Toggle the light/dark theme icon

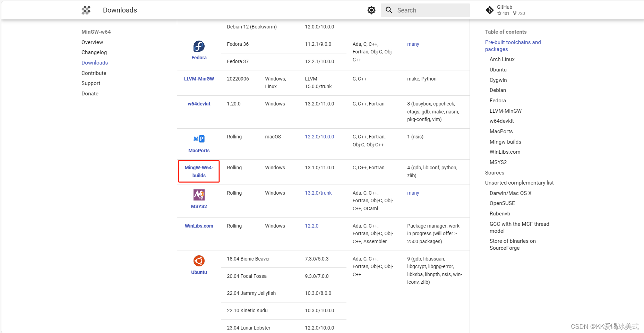pos(371,10)
